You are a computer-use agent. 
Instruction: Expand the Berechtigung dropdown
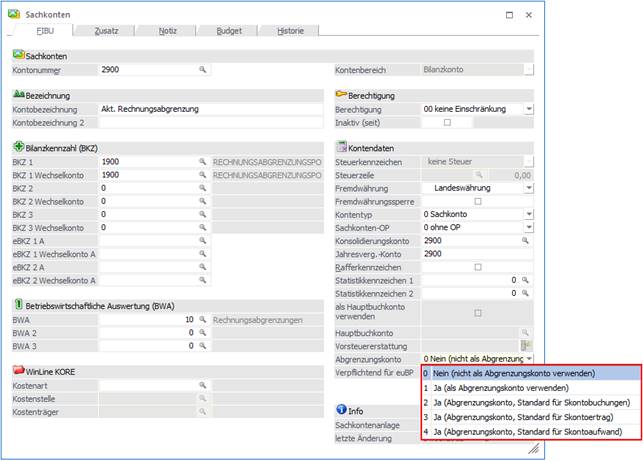tap(529, 109)
